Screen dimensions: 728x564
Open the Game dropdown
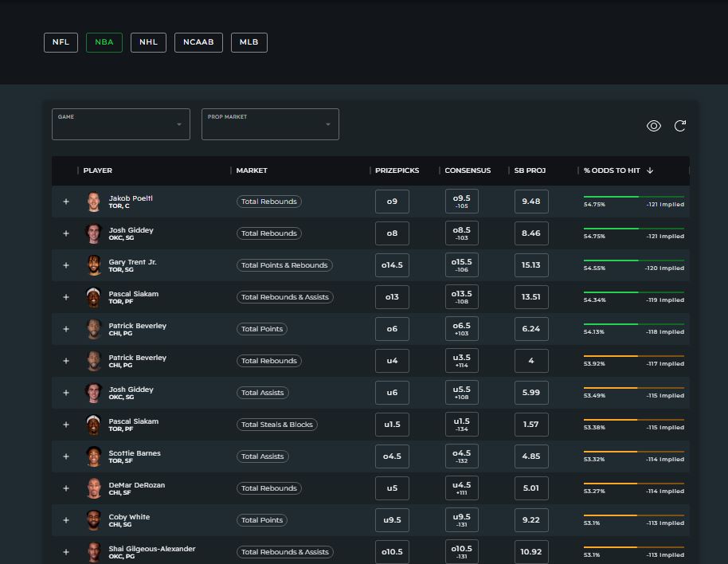(121, 124)
